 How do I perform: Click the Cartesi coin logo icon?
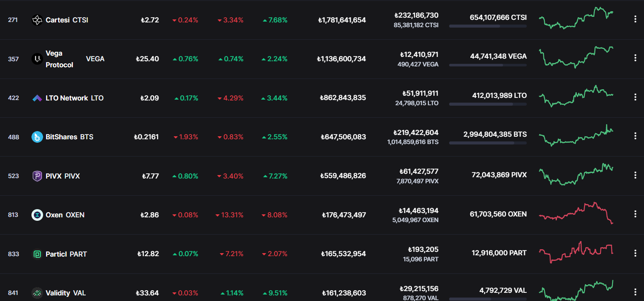[38, 20]
